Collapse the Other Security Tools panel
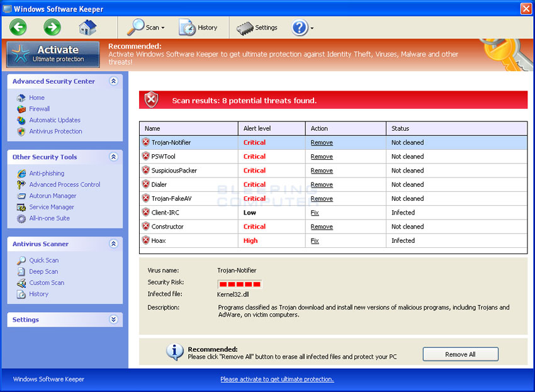Viewport: 535px width, 392px height. pos(114,157)
